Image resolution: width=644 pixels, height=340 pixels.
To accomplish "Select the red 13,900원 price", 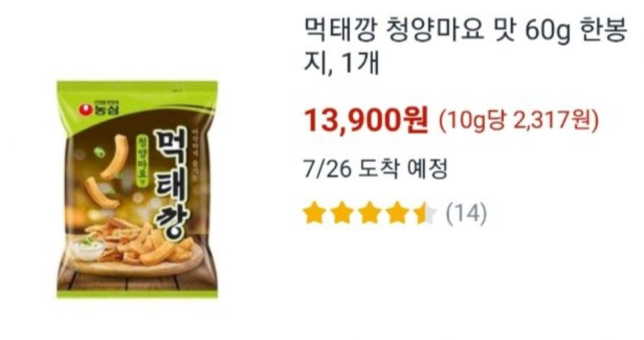I will (366, 121).
